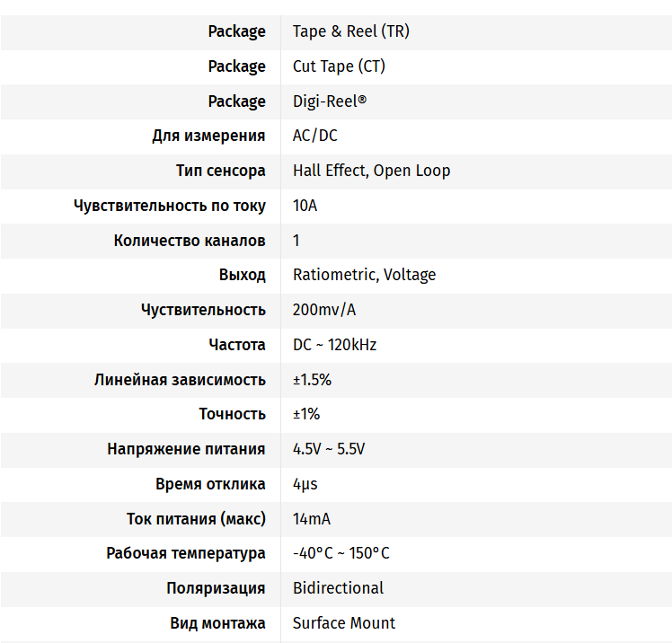The image size is (672, 643).
Task: Select the Hall Effect, Open Loop text
Action: (371, 171)
